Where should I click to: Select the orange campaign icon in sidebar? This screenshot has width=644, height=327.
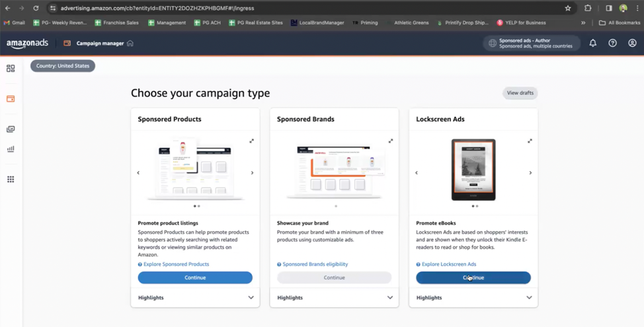pyautogui.click(x=11, y=99)
